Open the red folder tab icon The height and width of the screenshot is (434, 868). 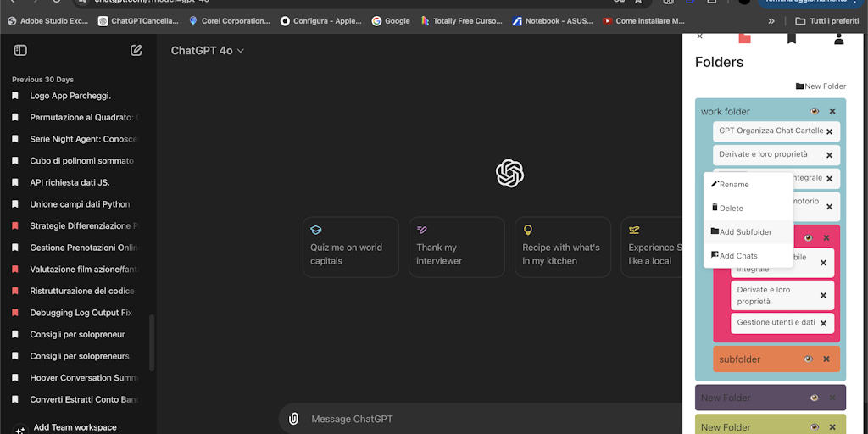click(744, 37)
